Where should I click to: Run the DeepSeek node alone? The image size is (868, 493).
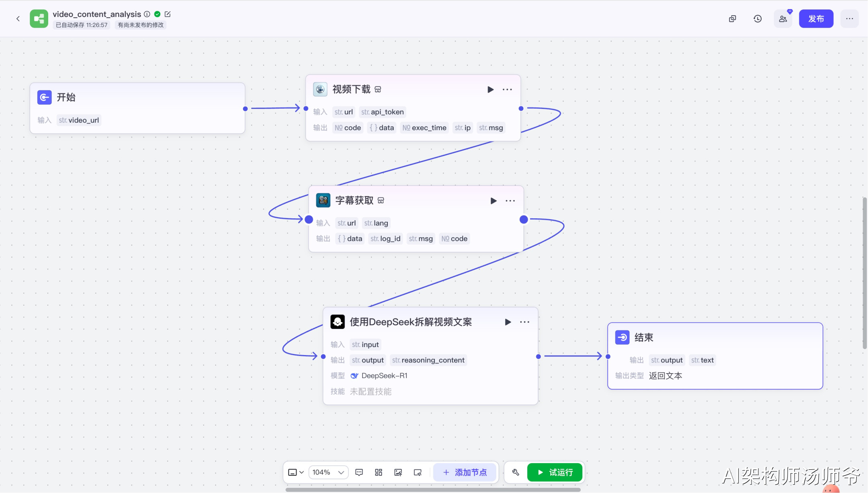coord(508,322)
